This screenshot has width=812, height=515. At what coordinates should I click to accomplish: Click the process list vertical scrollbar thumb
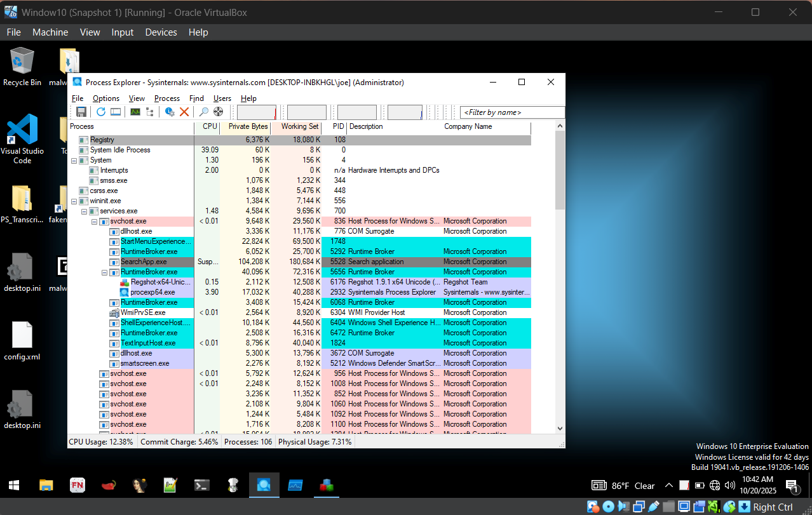tap(560, 171)
